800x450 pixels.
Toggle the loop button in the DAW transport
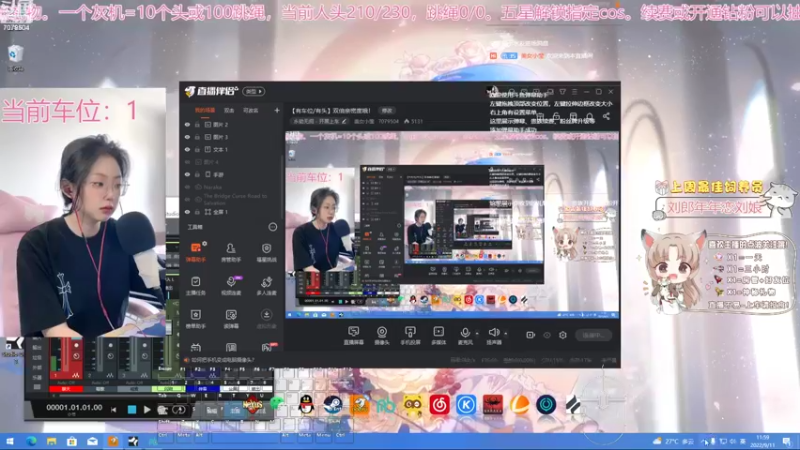tap(179, 409)
